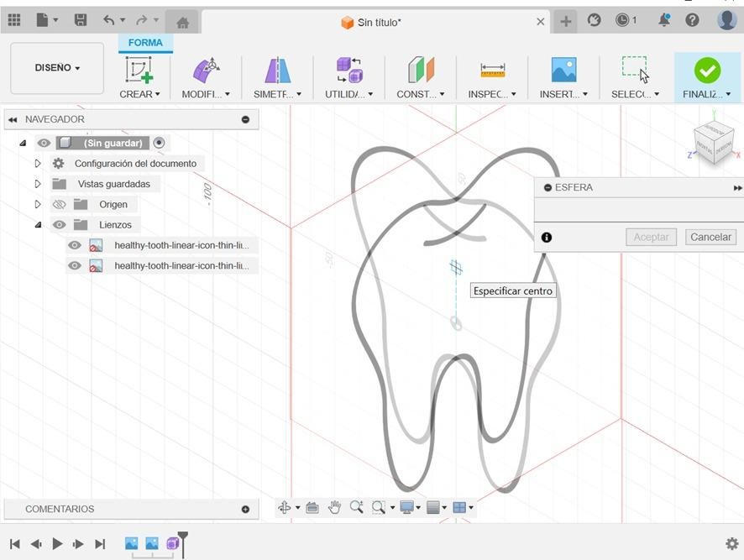Image resolution: width=744 pixels, height=560 pixels.
Task: Expand the SIMETR dropdown menu
Action: (x=278, y=94)
